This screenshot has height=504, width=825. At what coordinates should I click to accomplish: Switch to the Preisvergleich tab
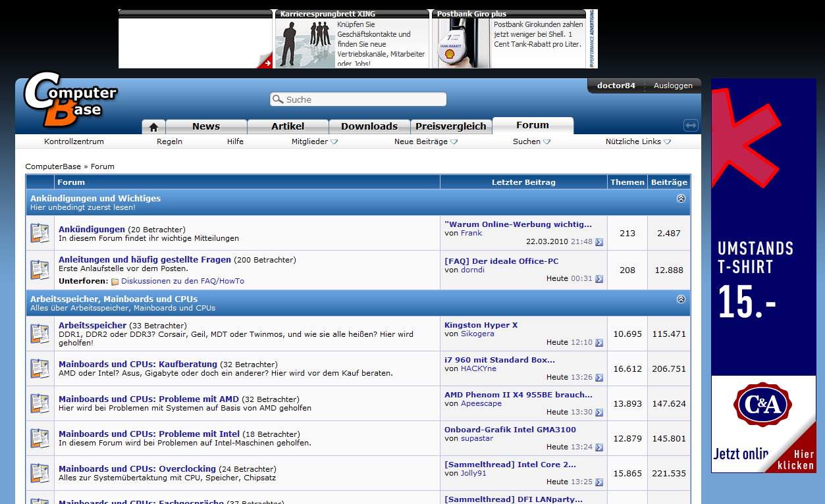[x=451, y=126]
